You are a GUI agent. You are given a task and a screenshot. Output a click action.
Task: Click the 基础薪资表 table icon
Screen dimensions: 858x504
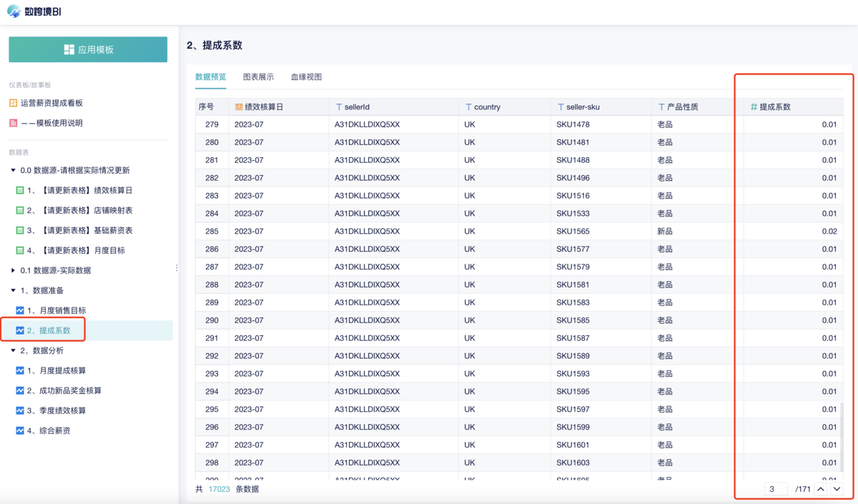(x=20, y=230)
